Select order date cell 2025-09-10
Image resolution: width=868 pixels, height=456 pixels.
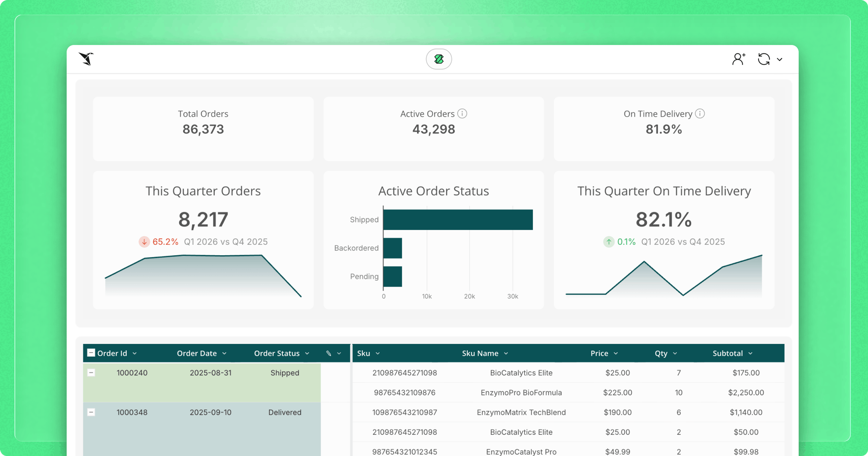pyautogui.click(x=211, y=412)
